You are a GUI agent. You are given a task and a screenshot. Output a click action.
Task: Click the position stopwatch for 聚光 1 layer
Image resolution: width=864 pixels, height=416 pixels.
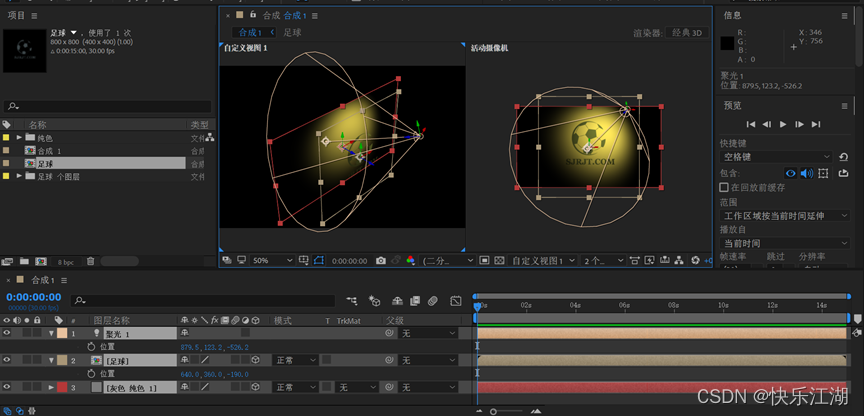pyautogui.click(x=91, y=347)
